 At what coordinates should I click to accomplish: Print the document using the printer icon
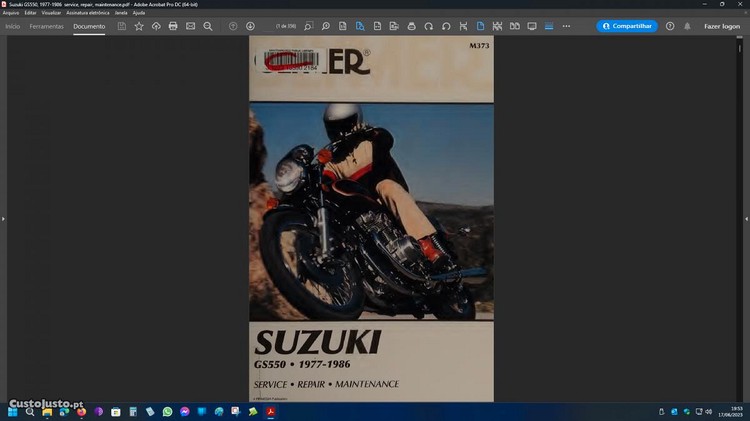[173, 26]
